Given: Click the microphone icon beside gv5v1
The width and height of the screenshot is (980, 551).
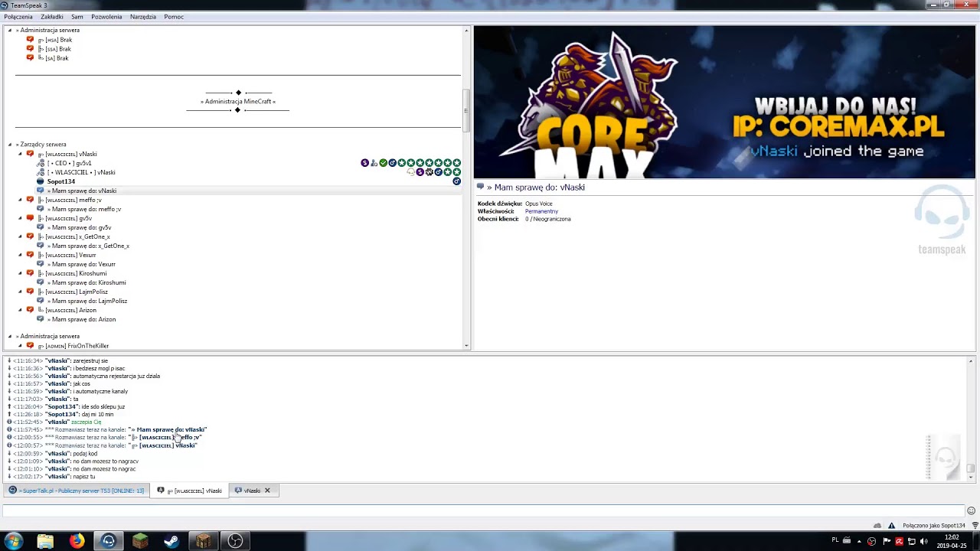Looking at the screenshot, I should pos(41,163).
